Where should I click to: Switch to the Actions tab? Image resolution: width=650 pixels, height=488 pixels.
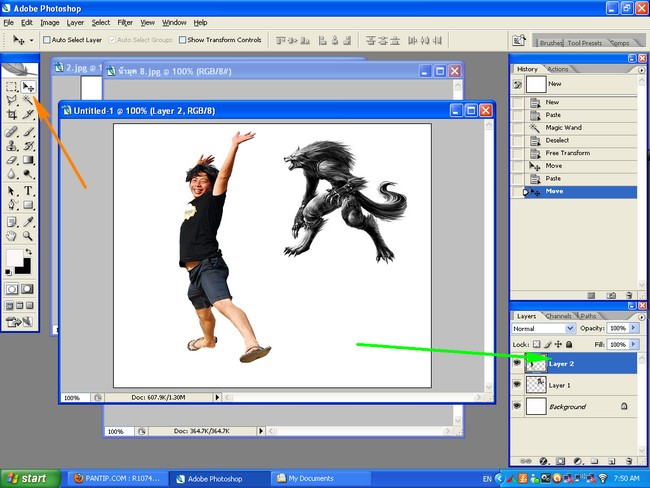point(558,69)
